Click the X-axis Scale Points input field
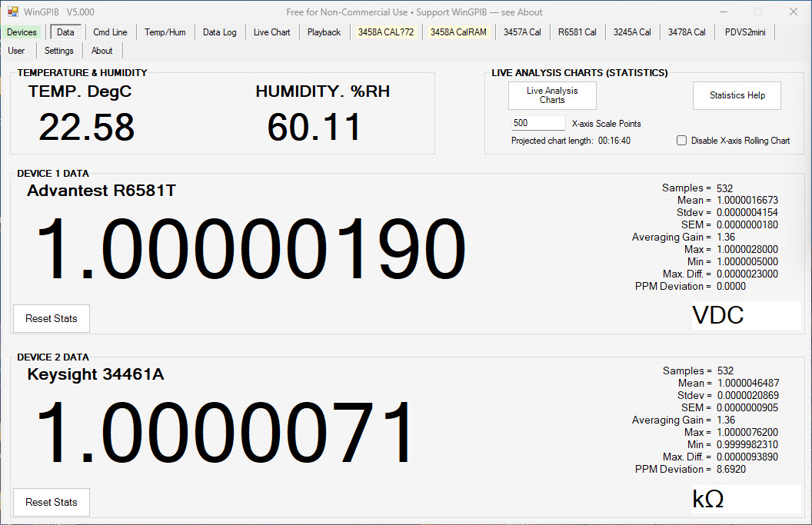 538,123
